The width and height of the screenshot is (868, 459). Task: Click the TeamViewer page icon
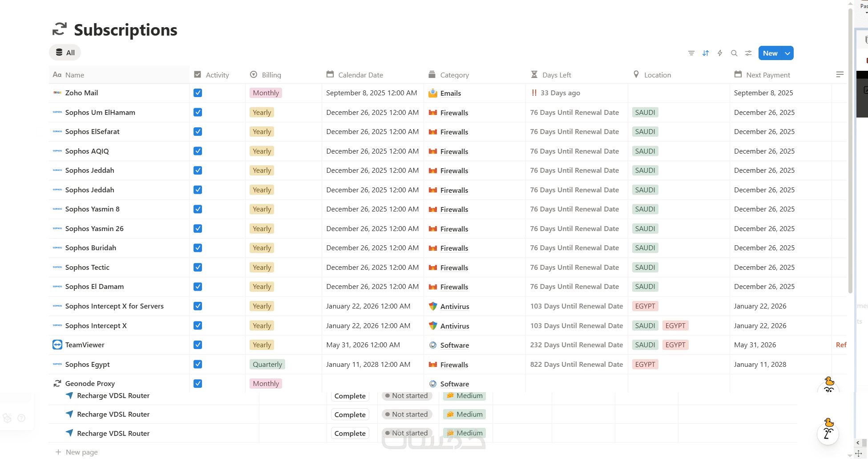57,345
